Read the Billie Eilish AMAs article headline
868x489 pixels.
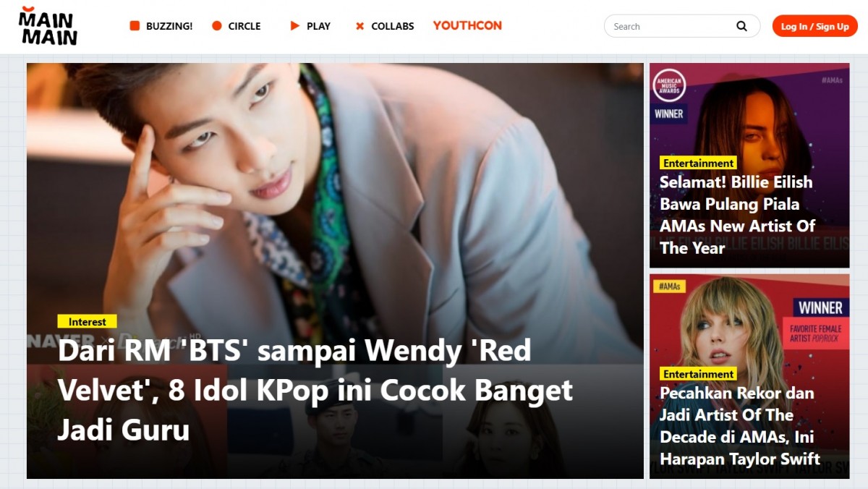pyautogui.click(x=737, y=215)
